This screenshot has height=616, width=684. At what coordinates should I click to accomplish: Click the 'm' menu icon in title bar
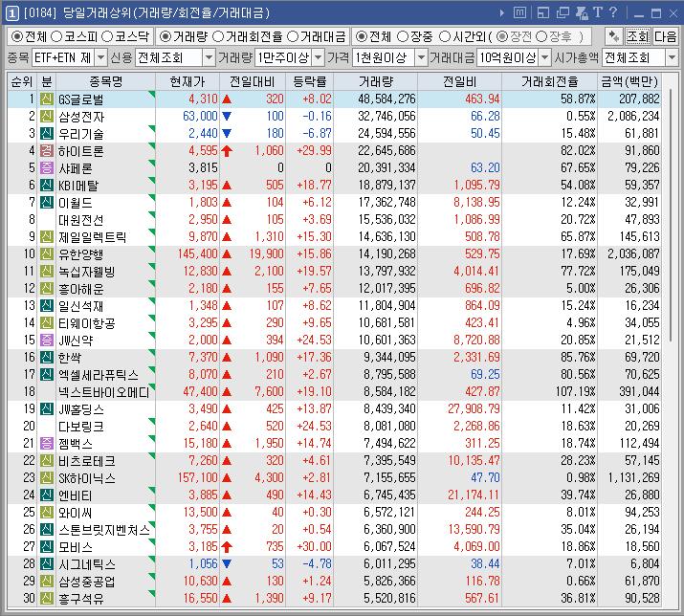519,12
